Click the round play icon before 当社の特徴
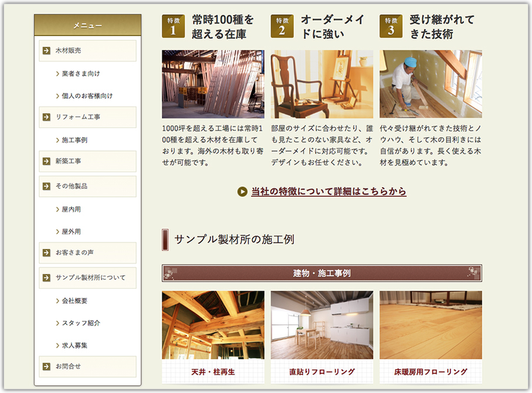This screenshot has width=532, height=393. 242,191
